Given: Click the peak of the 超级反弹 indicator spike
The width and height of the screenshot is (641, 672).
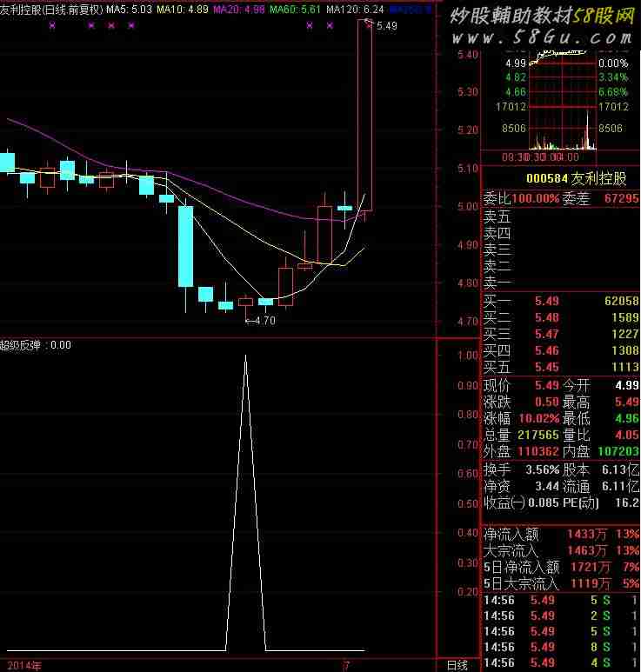Looking at the screenshot, I should 245,356.
